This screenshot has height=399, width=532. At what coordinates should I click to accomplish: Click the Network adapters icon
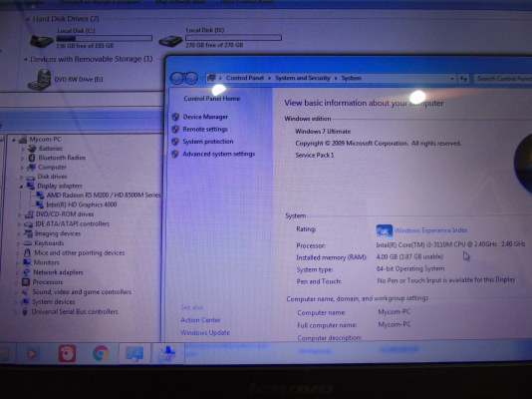(27, 272)
